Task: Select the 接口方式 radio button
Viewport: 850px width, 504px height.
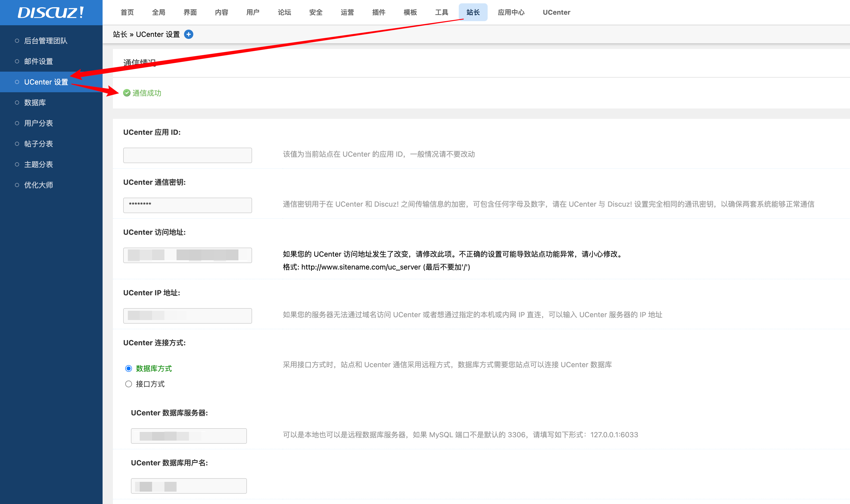Action: pyautogui.click(x=128, y=384)
